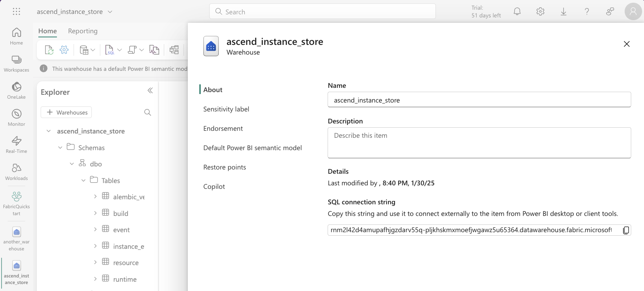Click the model layout toolbar icon
This screenshot has width=644, height=291.
174,50
